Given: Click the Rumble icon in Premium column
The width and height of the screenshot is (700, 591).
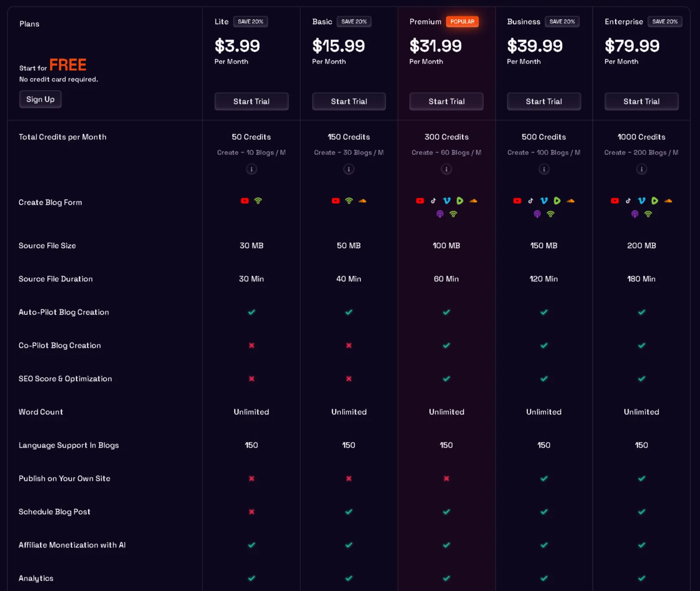Looking at the screenshot, I should point(460,201).
